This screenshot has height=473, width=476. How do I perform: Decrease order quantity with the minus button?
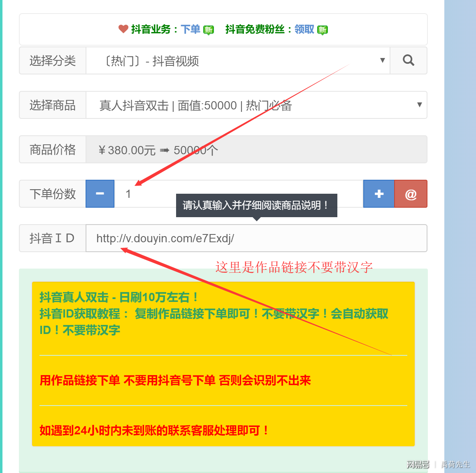click(100, 194)
